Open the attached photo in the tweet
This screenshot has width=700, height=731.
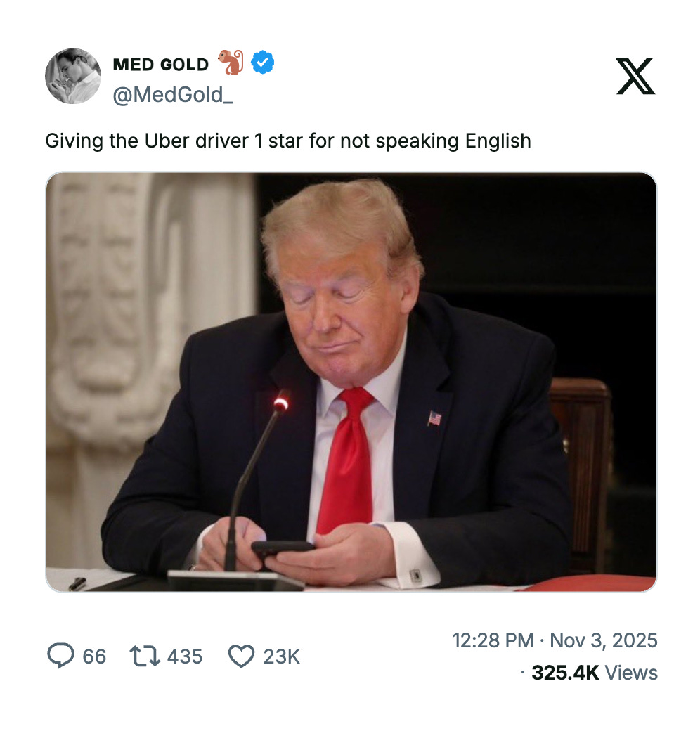point(351,382)
